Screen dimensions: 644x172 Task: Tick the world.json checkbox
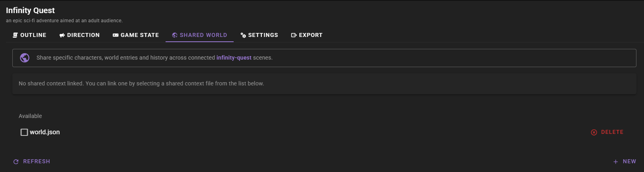click(24, 132)
